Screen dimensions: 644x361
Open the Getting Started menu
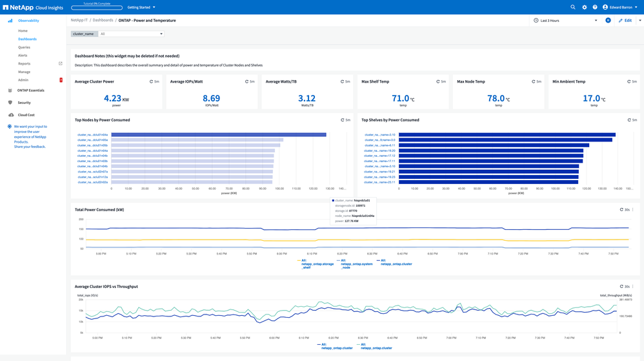pos(141,7)
